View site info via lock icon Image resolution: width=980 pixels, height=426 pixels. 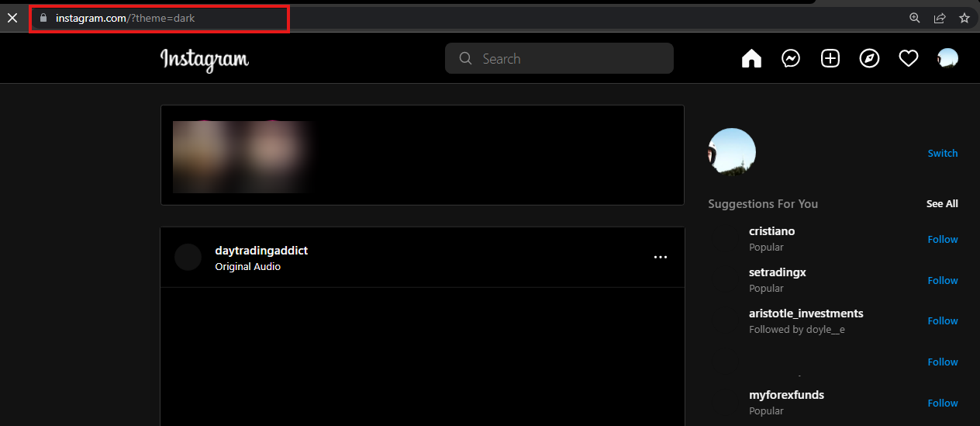(x=43, y=18)
